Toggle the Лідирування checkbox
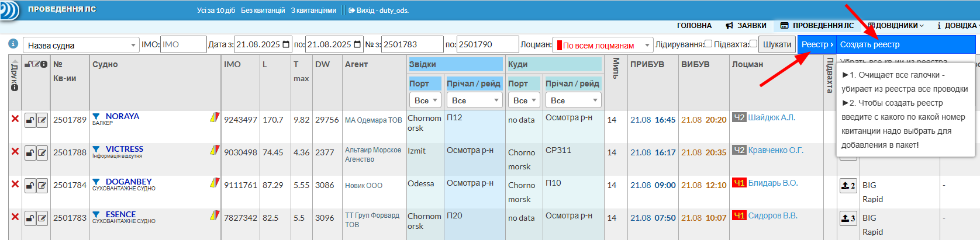Viewport: 980px width, 240px height. [708, 43]
